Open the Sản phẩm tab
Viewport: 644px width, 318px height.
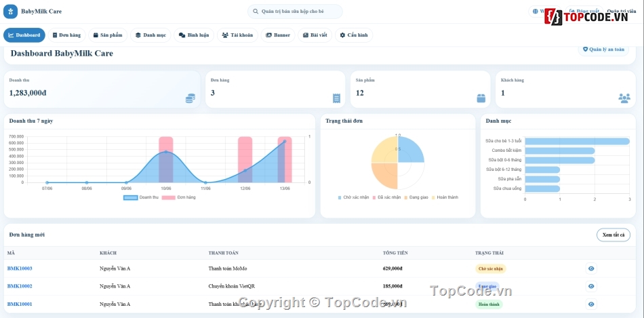click(108, 35)
